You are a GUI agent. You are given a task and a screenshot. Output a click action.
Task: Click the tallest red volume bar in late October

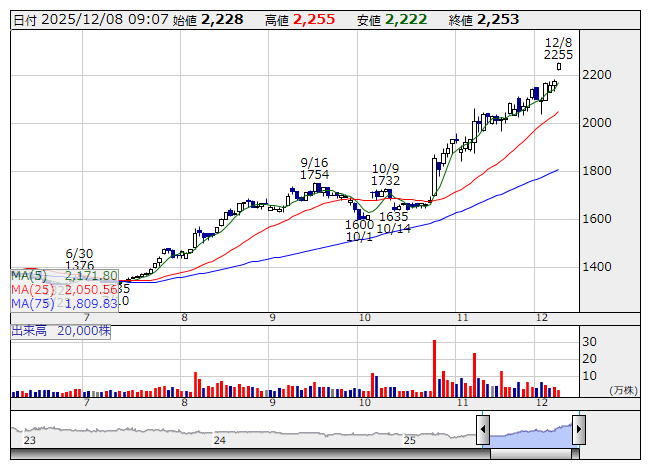pyautogui.click(x=434, y=368)
